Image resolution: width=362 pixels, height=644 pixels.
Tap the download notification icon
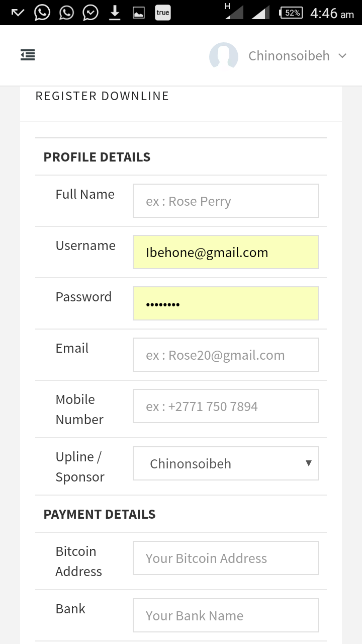[x=115, y=13]
